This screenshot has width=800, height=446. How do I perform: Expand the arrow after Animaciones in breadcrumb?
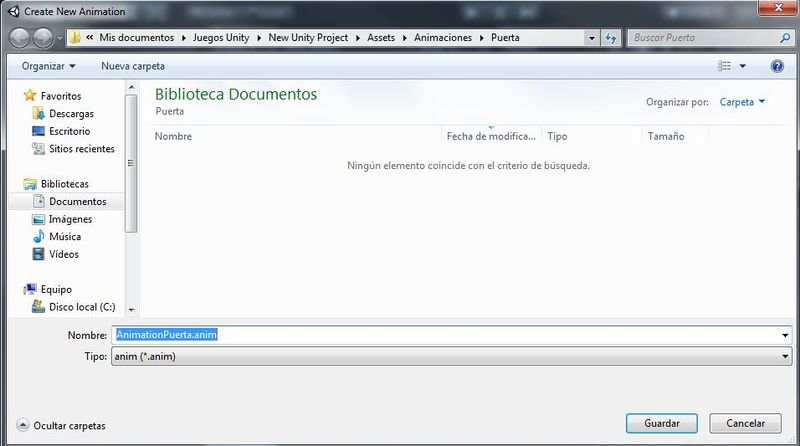click(482, 38)
